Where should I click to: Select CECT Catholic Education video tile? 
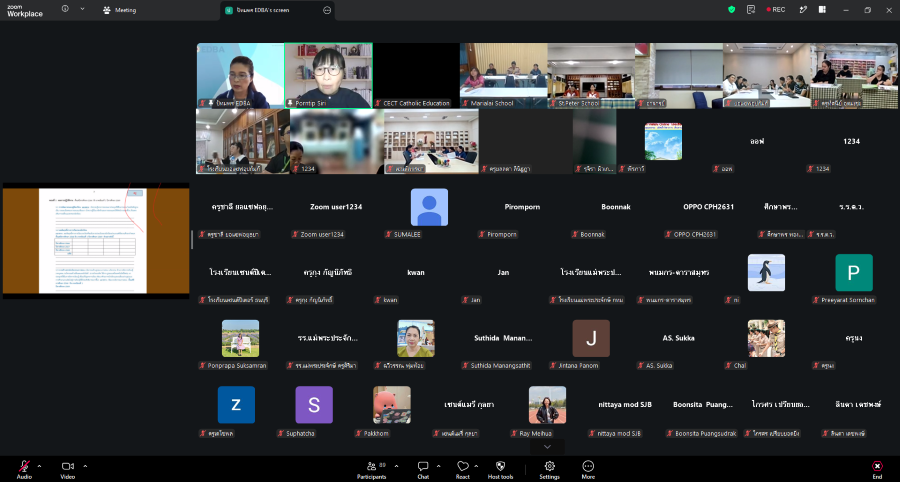(x=416, y=76)
